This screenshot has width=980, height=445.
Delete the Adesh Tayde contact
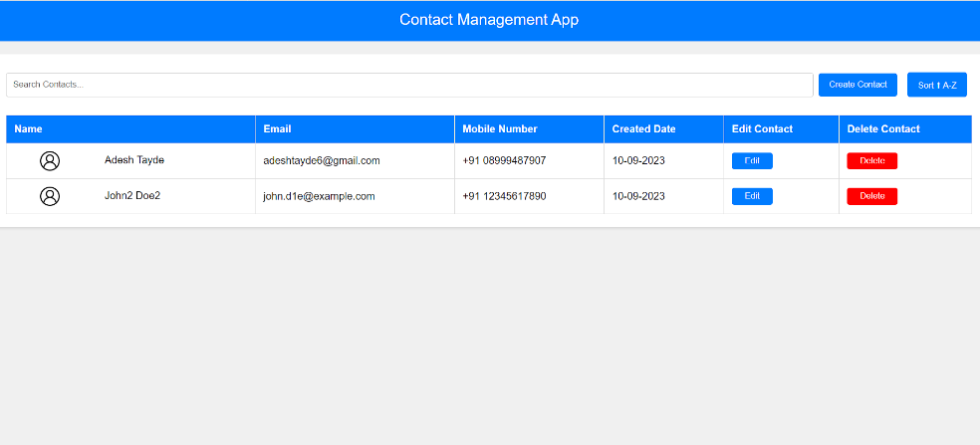click(871, 160)
